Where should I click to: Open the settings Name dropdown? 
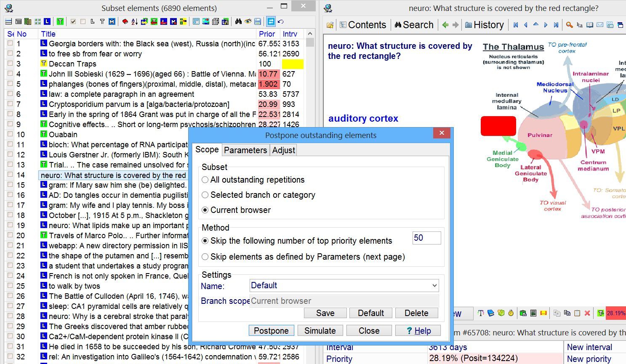434,286
